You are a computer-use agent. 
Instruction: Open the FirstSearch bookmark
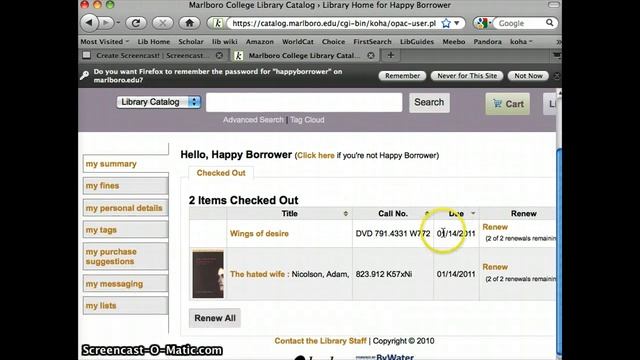[372, 42]
